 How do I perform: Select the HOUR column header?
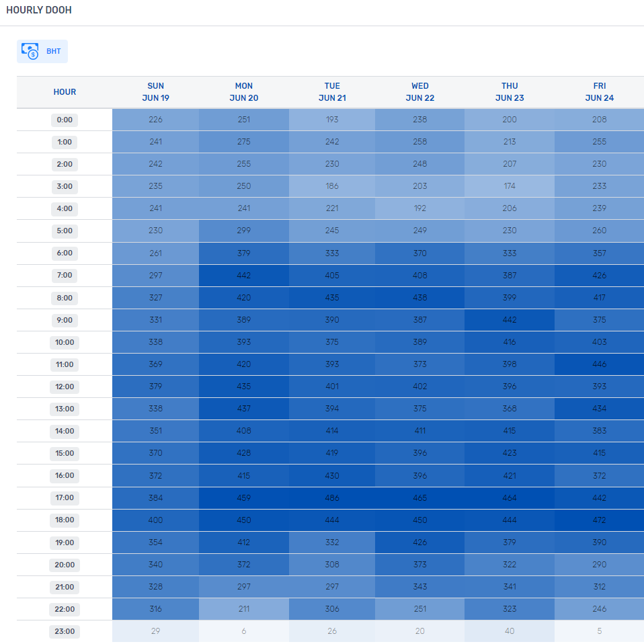[65, 92]
